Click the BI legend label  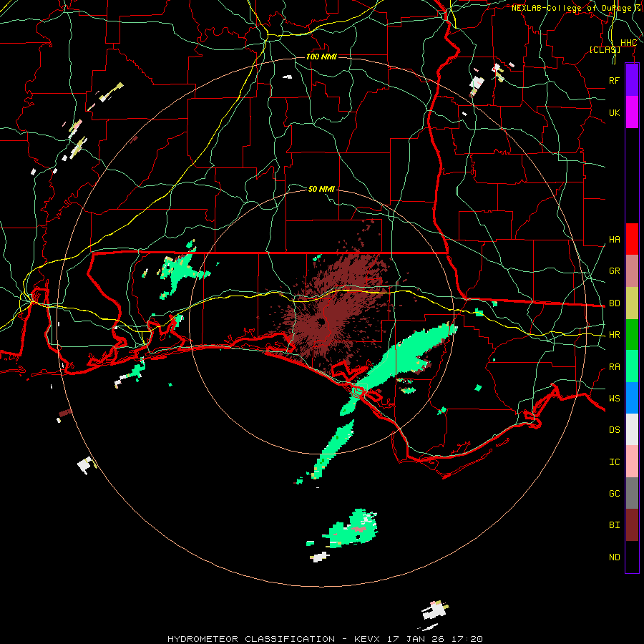point(615,525)
